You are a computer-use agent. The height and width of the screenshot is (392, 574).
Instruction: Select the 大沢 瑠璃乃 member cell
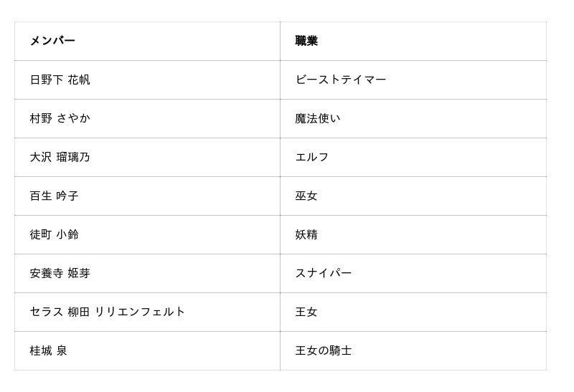(x=60, y=157)
